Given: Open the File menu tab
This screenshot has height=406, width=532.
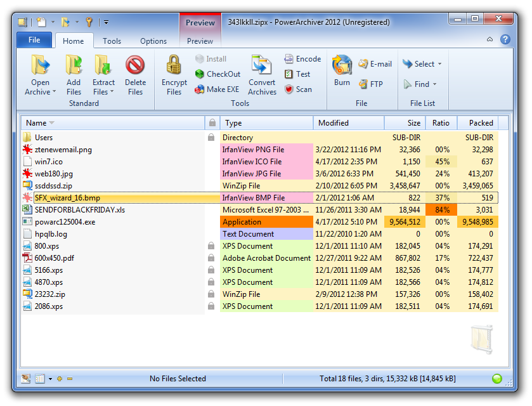Looking at the screenshot, I should pos(34,40).
